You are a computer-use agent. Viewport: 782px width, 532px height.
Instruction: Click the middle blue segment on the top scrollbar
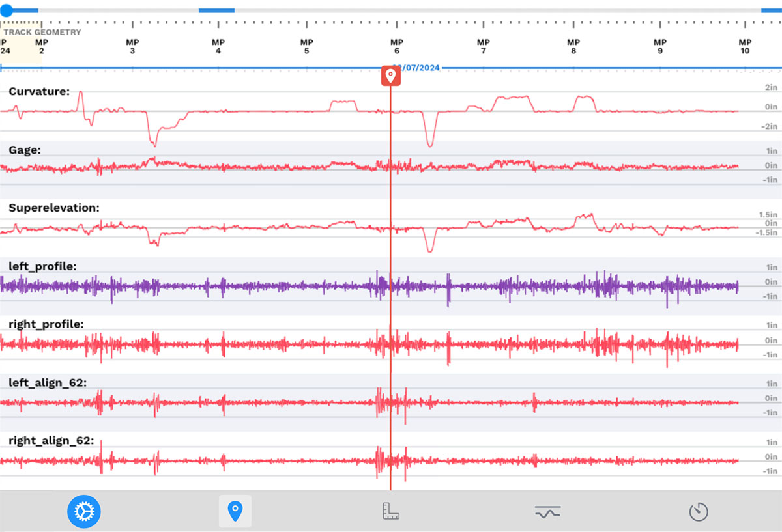[x=216, y=10]
